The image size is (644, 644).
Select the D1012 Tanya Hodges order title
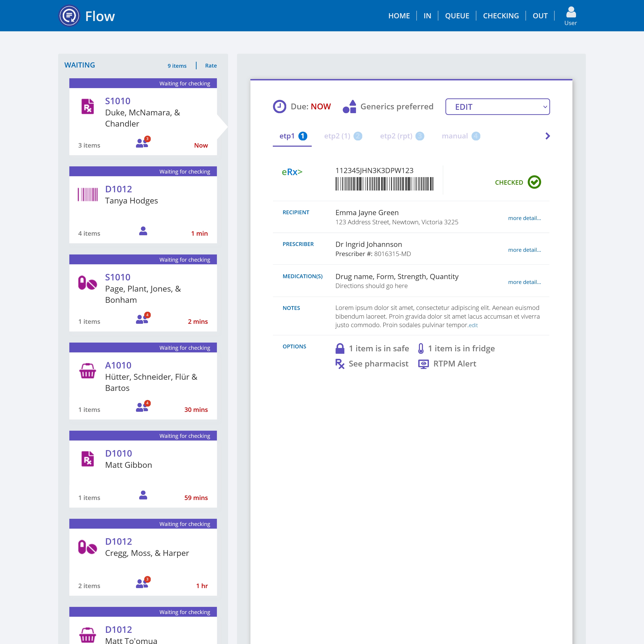119,189
